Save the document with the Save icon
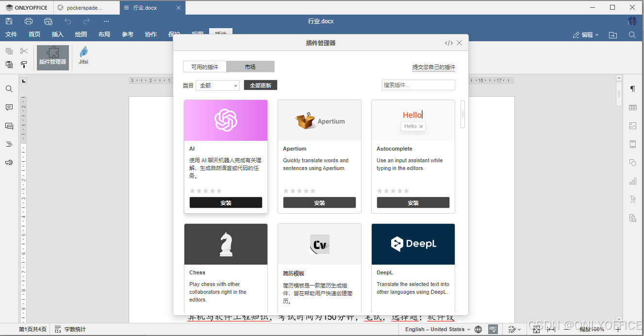644x336 pixels. pos(9,21)
